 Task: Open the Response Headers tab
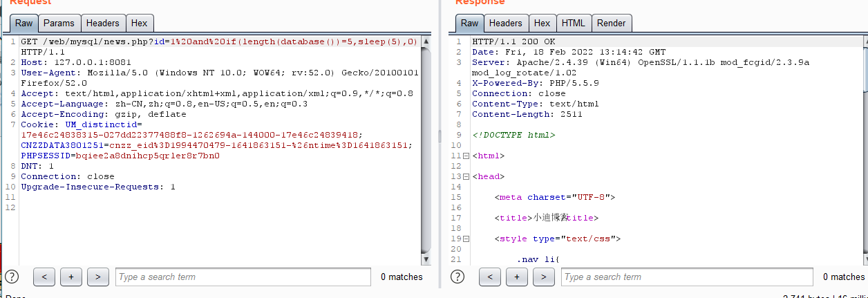[506, 23]
